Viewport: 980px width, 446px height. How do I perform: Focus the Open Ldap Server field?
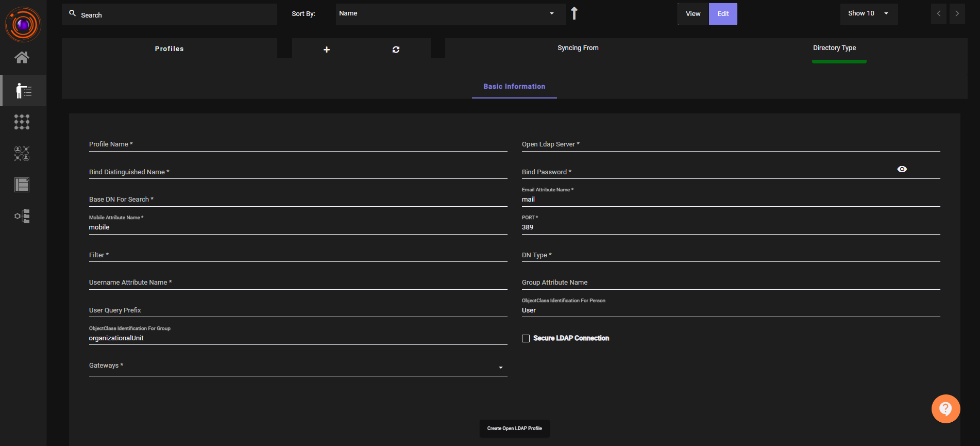tap(731, 144)
